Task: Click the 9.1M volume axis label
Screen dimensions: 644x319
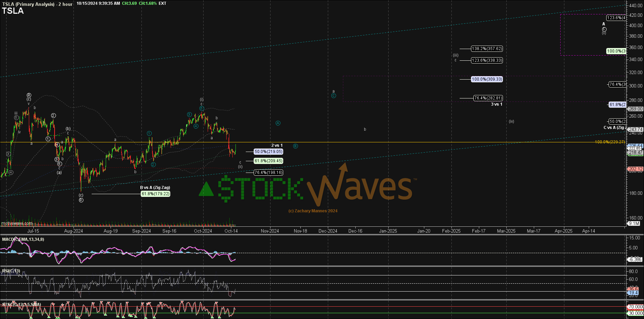Action: pyautogui.click(x=634, y=223)
